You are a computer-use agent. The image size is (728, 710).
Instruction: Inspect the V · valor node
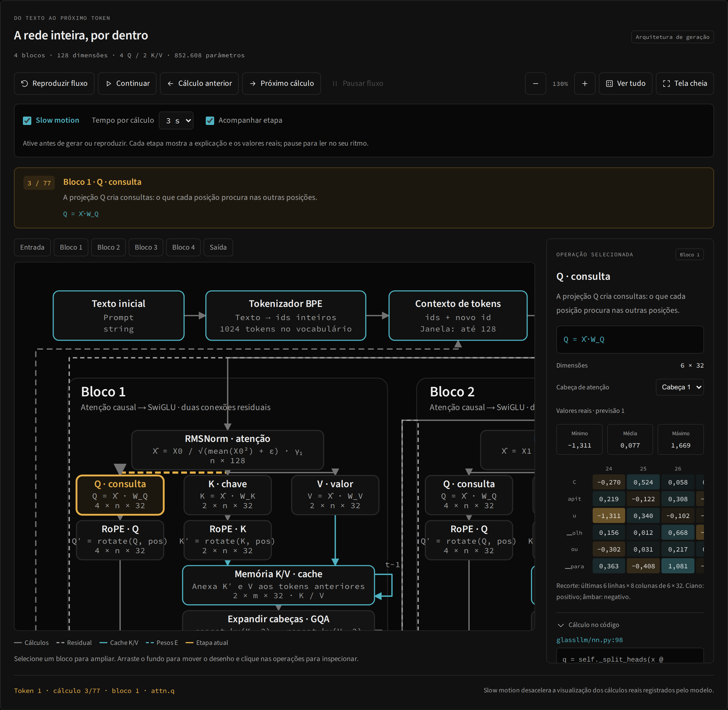click(335, 495)
